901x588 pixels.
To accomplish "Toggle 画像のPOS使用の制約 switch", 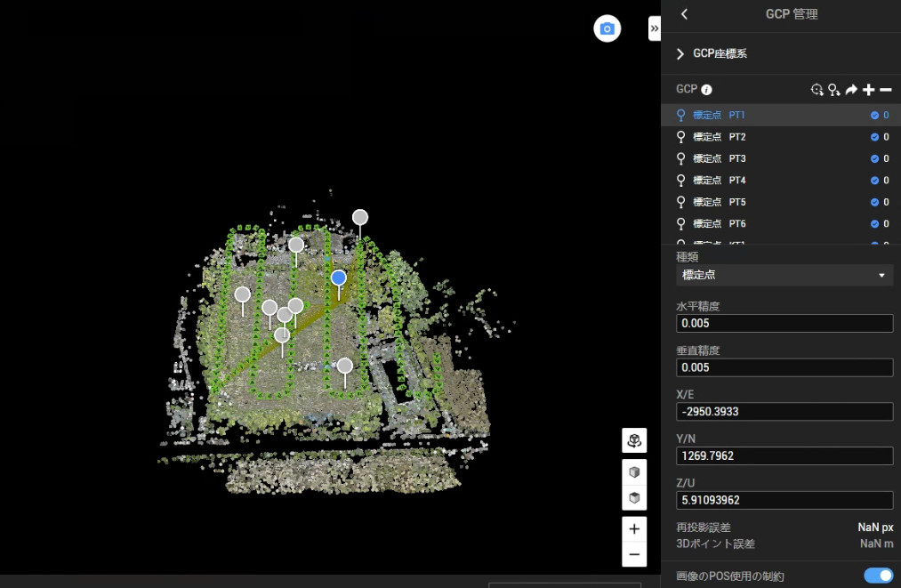I will pyautogui.click(x=878, y=576).
